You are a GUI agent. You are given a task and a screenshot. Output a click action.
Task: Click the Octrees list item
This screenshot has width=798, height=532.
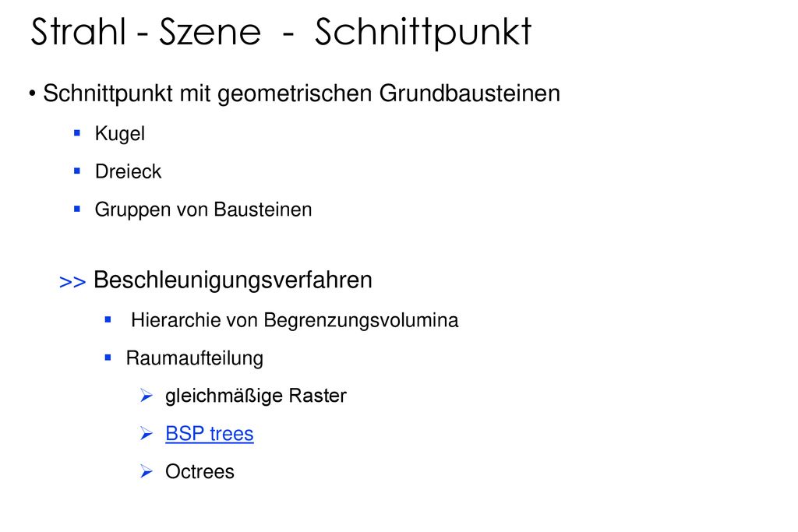pos(199,471)
